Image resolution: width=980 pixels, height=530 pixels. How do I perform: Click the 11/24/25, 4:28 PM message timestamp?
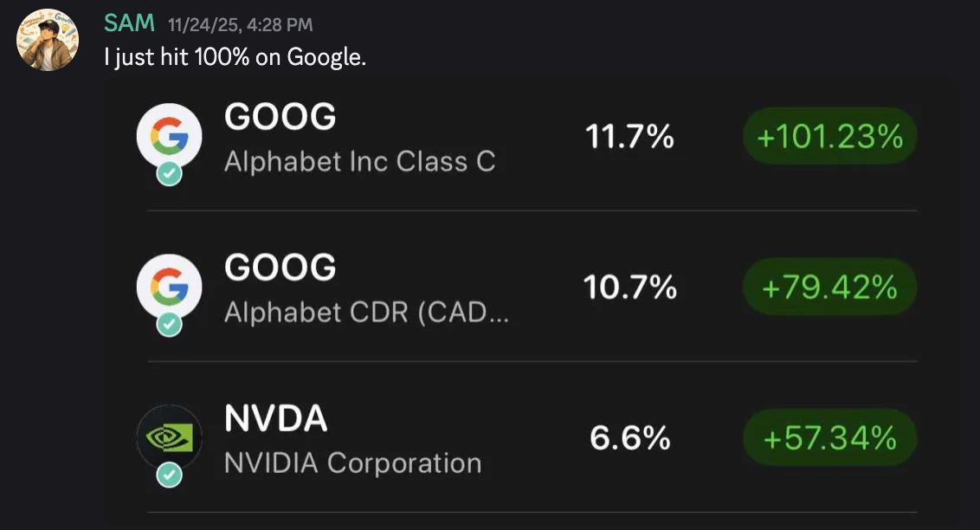[x=241, y=25]
